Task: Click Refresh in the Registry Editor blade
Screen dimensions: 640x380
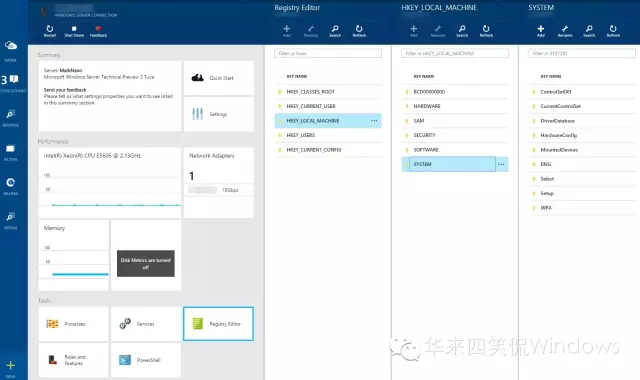Action: (359, 31)
